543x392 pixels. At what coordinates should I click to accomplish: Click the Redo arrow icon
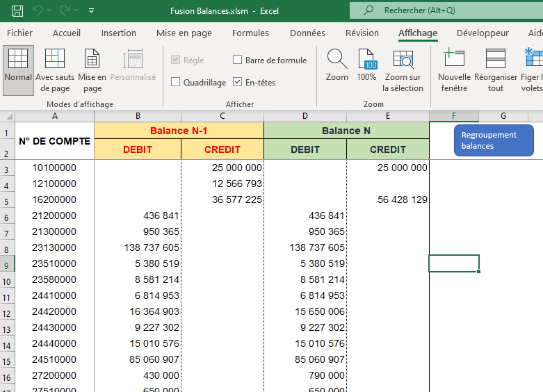(x=65, y=10)
